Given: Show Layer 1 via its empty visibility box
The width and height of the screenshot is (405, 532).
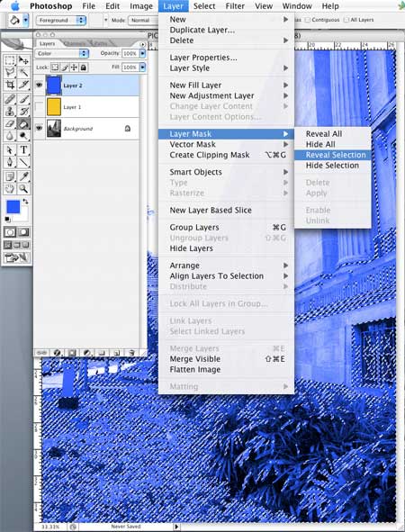Looking at the screenshot, I should pyautogui.click(x=40, y=107).
